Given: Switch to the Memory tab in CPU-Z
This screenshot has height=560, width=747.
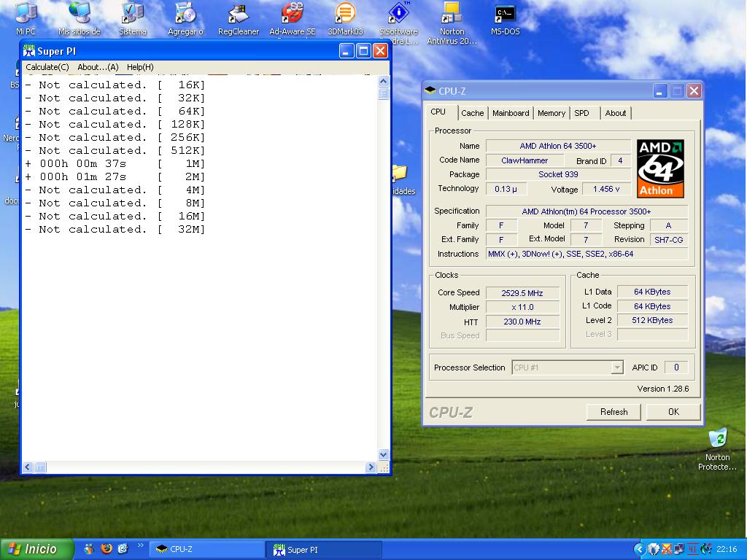Looking at the screenshot, I should (x=551, y=113).
